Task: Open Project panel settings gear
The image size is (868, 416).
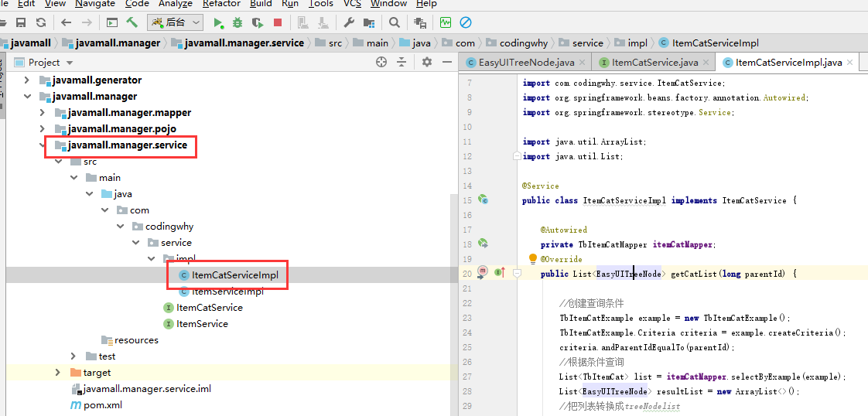Action: (x=427, y=62)
